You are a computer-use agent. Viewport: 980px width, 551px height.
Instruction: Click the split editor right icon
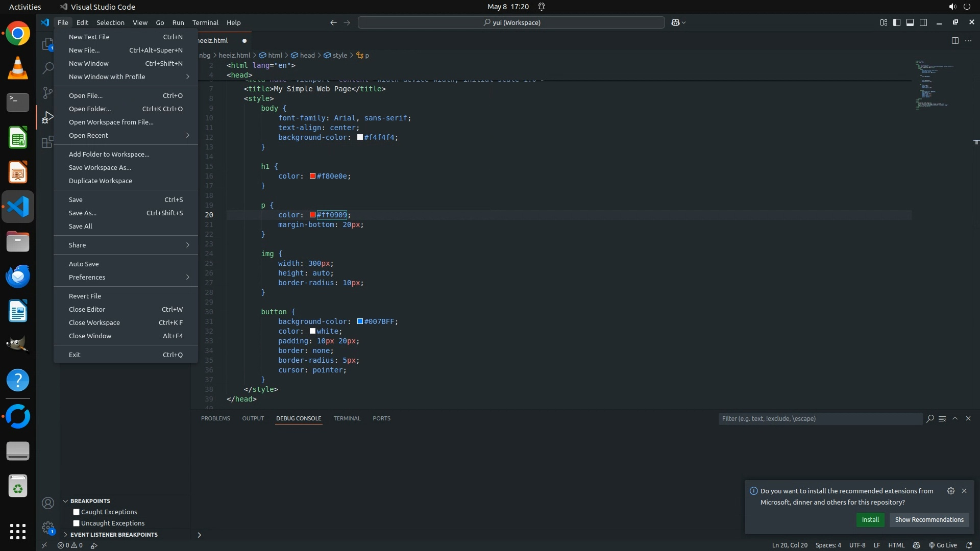[x=955, y=41]
